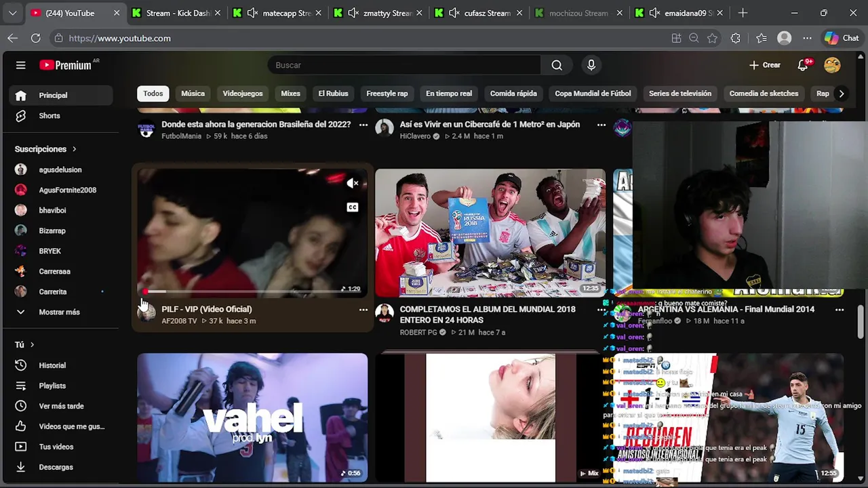Open options menu for PILF - VIP video
868x488 pixels.
tap(363, 310)
